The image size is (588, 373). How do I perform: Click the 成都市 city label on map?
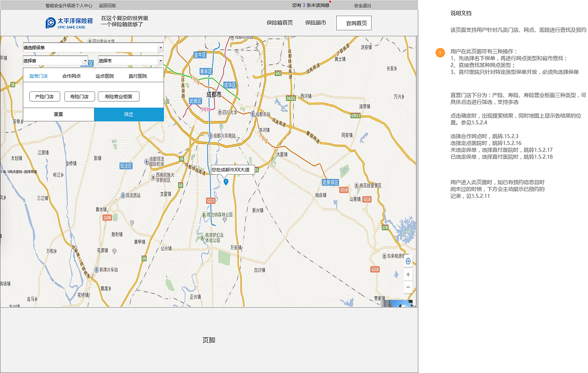[213, 94]
